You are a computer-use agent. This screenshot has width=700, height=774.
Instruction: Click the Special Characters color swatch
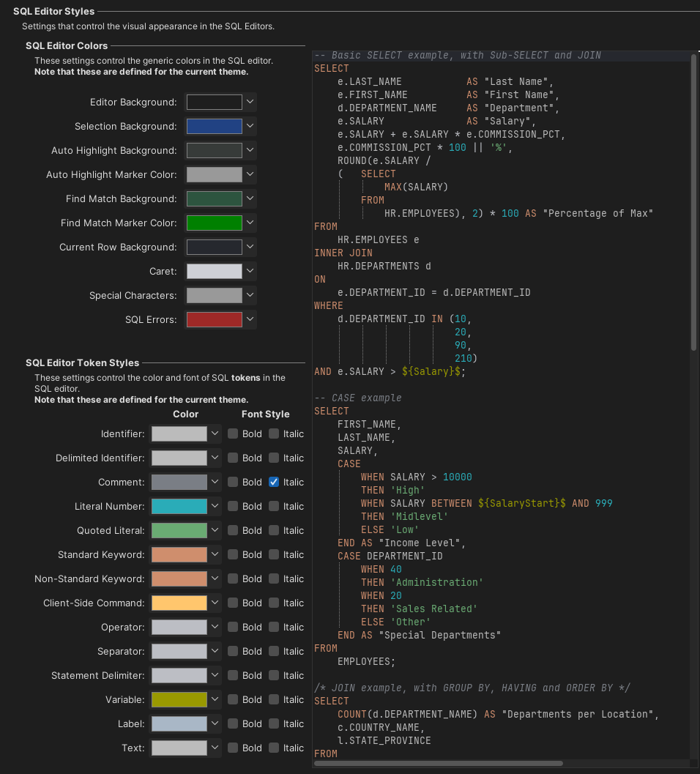212,295
